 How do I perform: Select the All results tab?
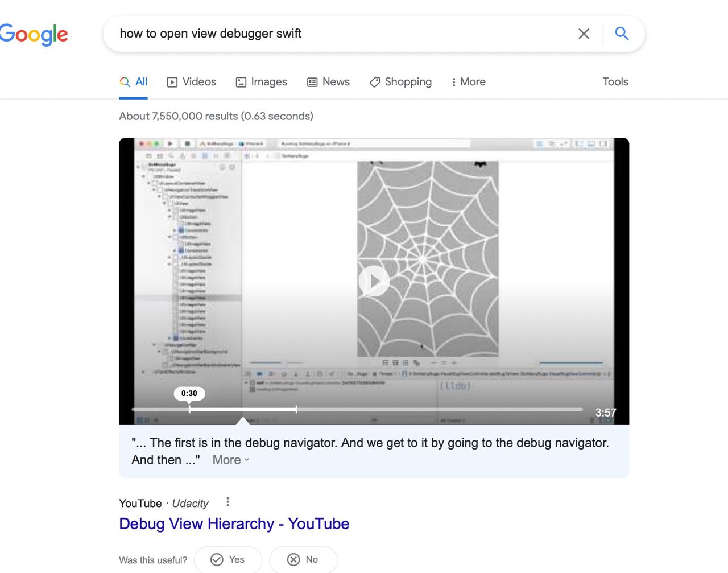[134, 82]
